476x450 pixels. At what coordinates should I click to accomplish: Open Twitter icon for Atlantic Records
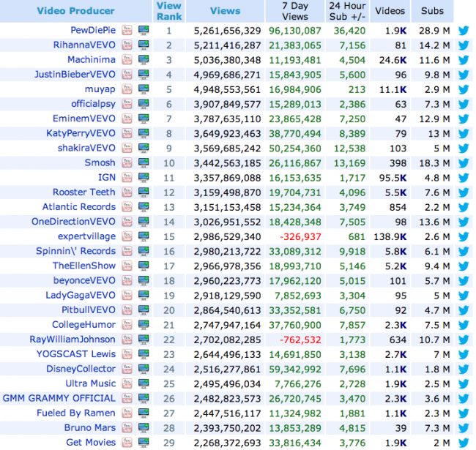(464, 207)
